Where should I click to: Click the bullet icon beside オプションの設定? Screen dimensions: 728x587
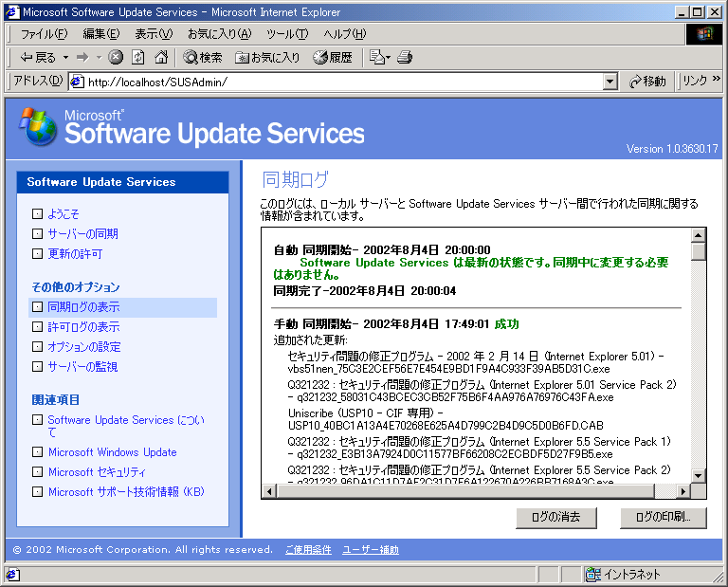click(x=37, y=347)
